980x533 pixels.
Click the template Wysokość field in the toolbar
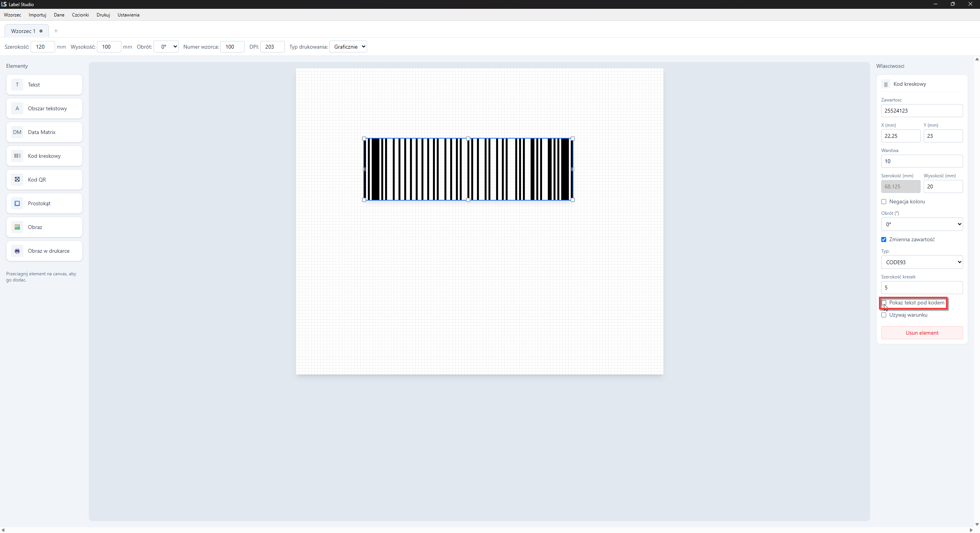[109, 47]
